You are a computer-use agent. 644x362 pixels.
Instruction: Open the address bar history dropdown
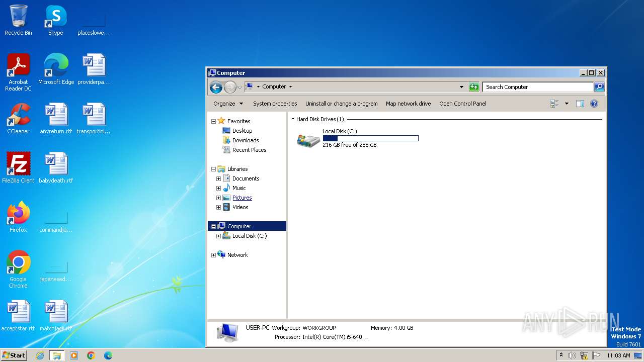461,87
